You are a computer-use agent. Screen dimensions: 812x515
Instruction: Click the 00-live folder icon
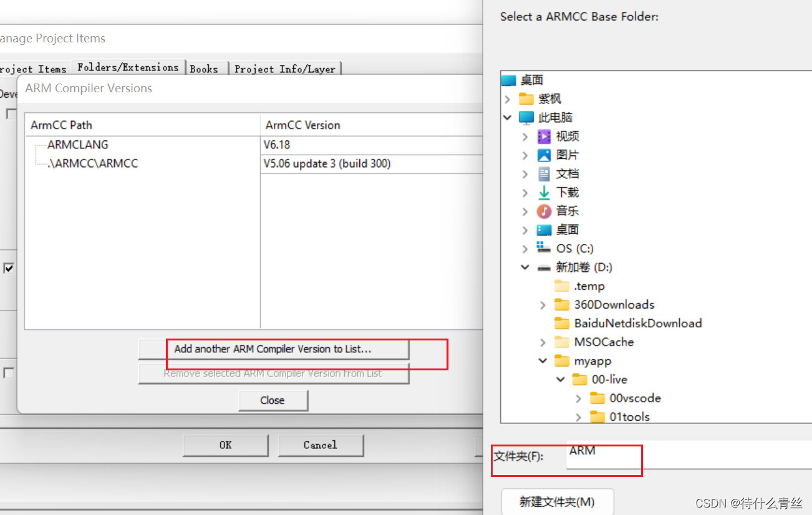(580, 379)
